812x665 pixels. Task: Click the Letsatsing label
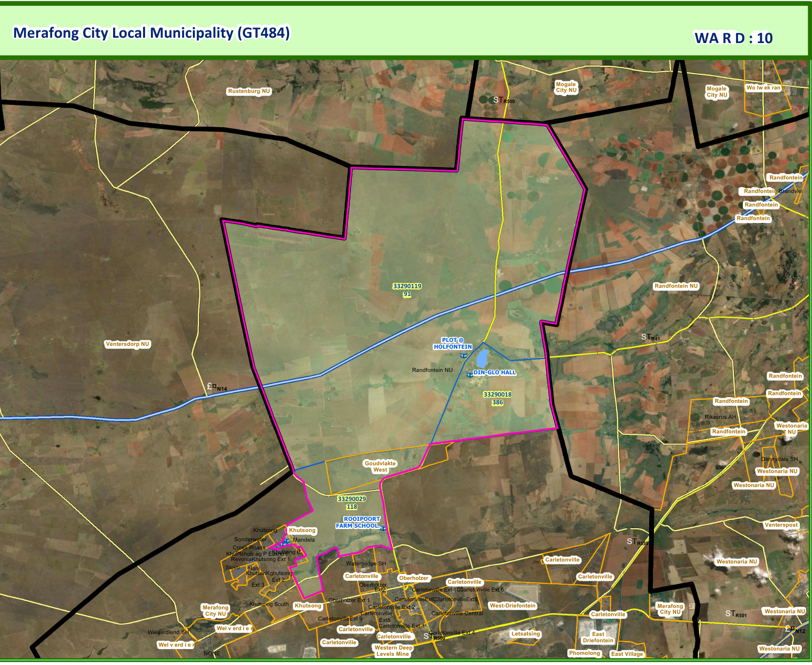(526, 634)
